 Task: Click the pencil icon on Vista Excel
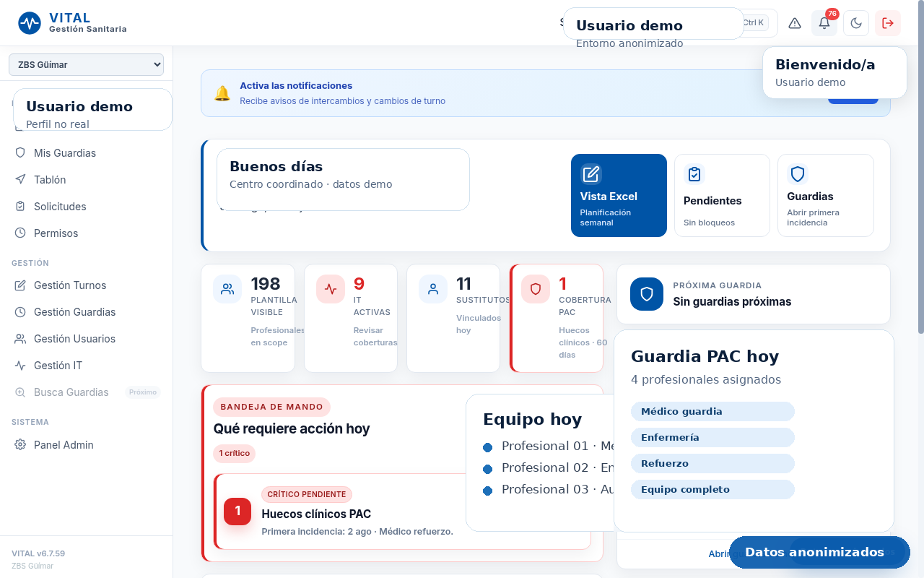591,174
